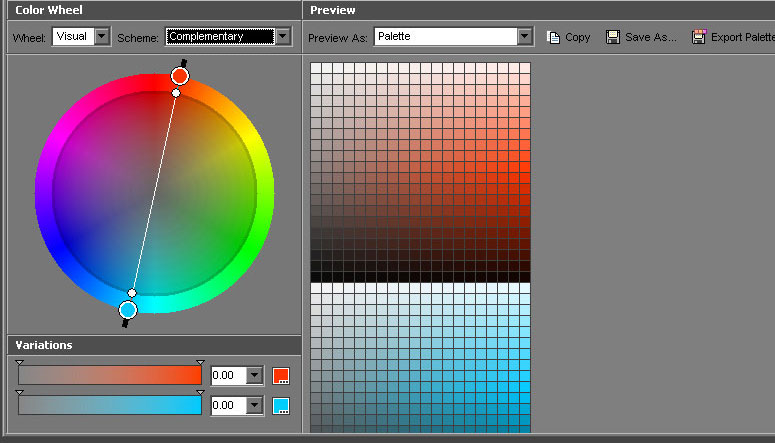
Task: Click the Preview As: label
Action: [x=338, y=38]
